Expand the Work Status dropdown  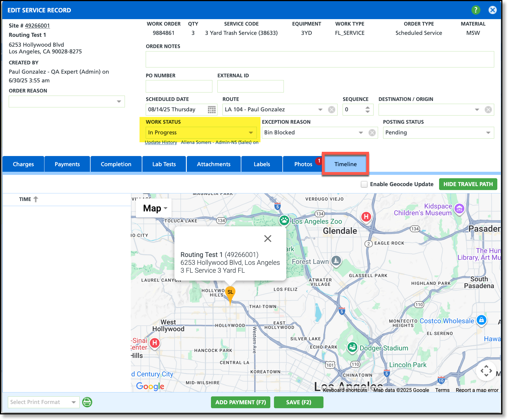pyautogui.click(x=251, y=133)
